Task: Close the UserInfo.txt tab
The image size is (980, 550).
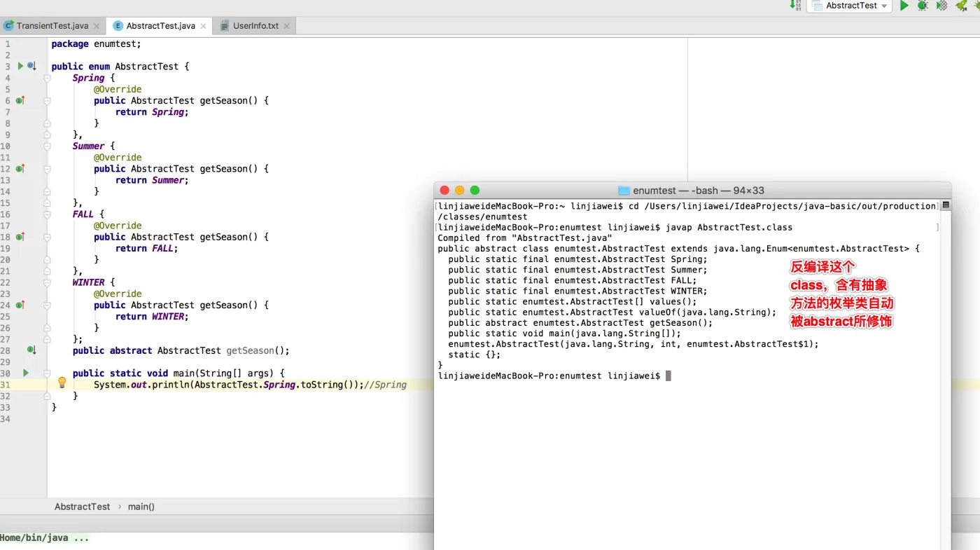Action: [x=286, y=26]
